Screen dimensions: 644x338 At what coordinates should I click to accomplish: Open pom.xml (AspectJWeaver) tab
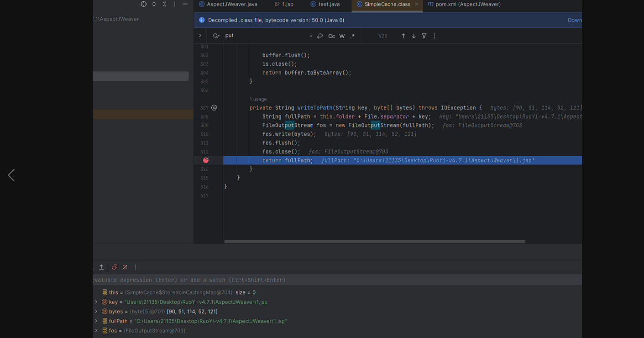[x=464, y=5]
